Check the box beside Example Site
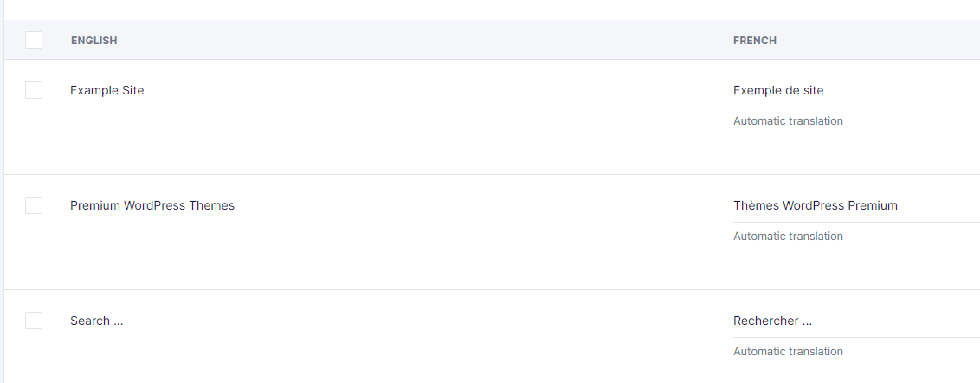The image size is (980, 383). (34, 90)
